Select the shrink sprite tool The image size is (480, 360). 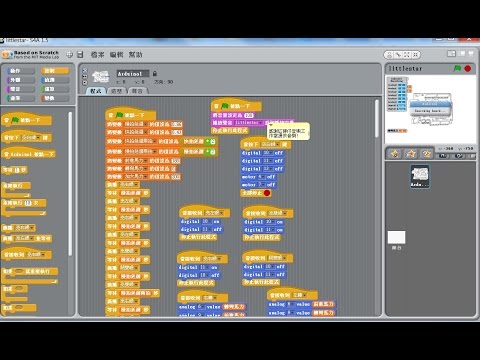[415, 55]
